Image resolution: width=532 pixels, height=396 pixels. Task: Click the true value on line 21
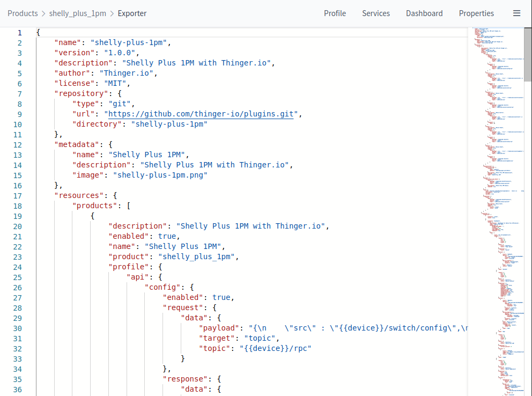coord(167,236)
